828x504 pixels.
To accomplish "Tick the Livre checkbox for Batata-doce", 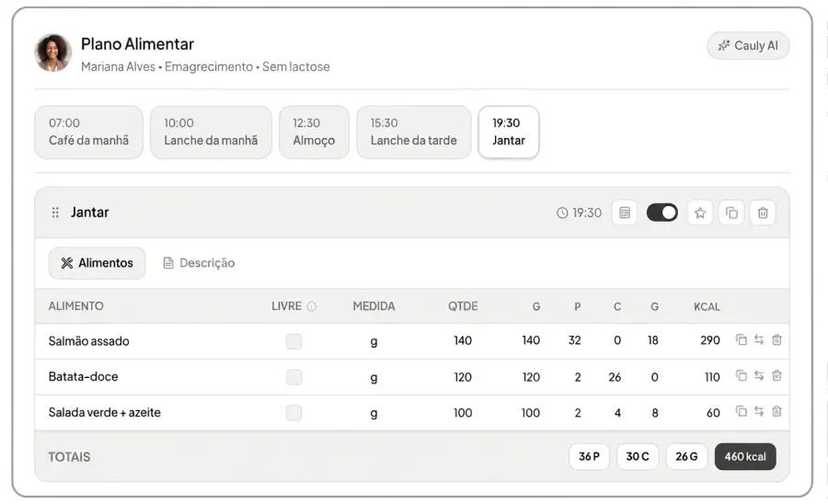I will (293, 377).
